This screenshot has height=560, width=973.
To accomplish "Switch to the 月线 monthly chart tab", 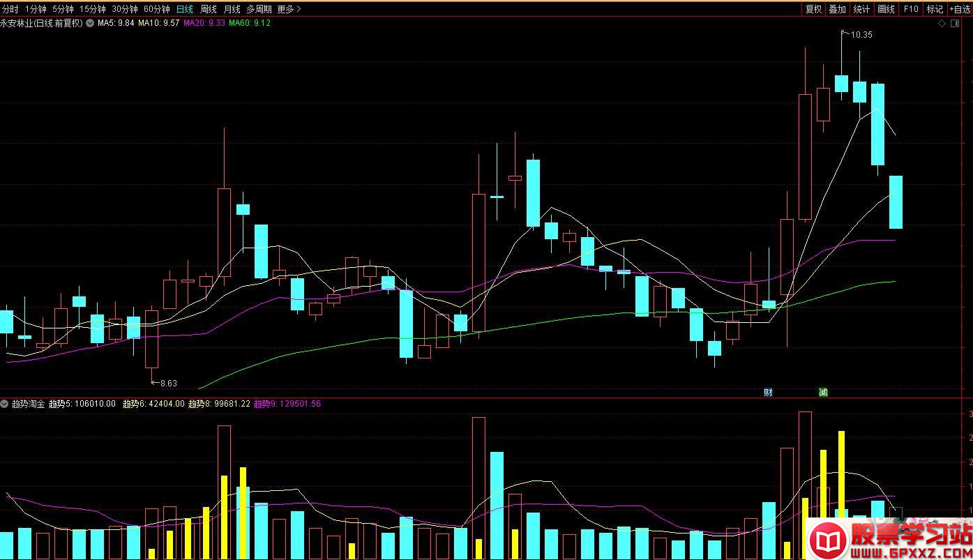I will point(232,9).
